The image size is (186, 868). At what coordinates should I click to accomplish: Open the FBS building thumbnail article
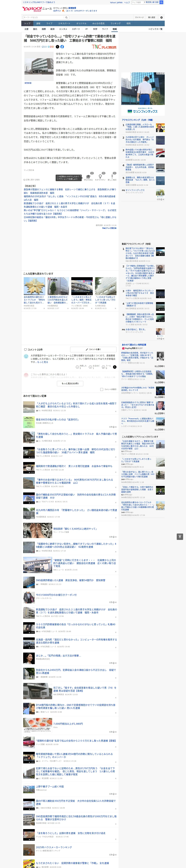click(x=58, y=286)
